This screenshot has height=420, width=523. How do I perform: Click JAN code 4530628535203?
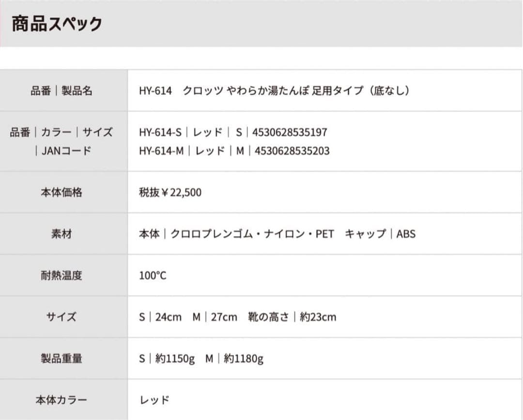coord(292,151)
